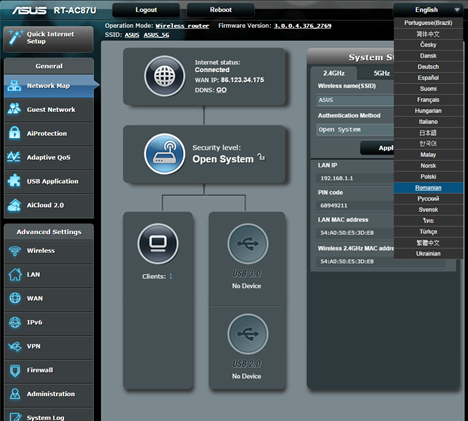Pick Portuguese(Brazil) language option
This screenshot has height=421, width=468.
[428, 23]
